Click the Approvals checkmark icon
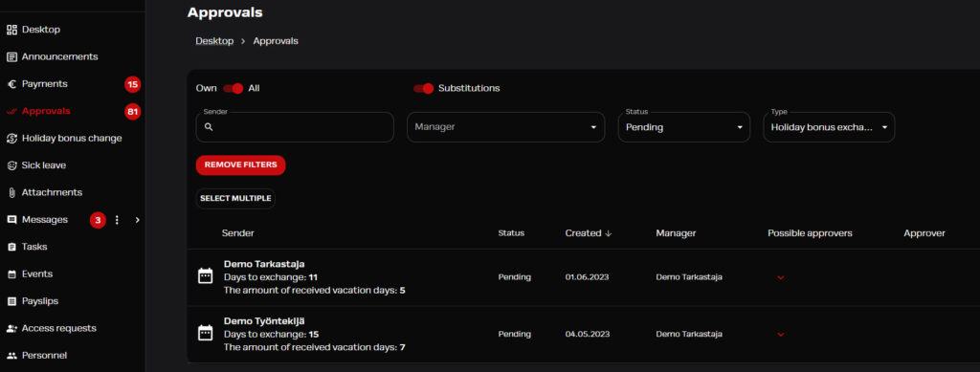Screen dimensions: 980x372 click(11, 111)
